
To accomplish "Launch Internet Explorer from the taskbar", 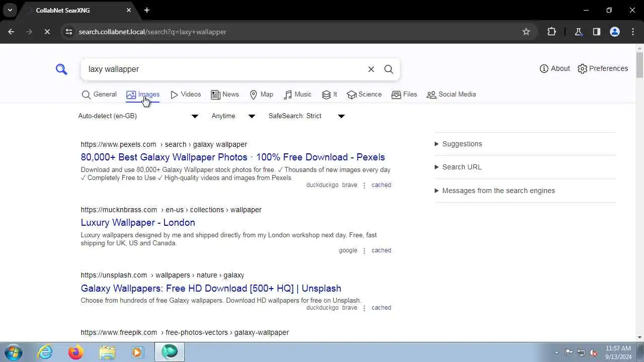I will coord(45,352).
